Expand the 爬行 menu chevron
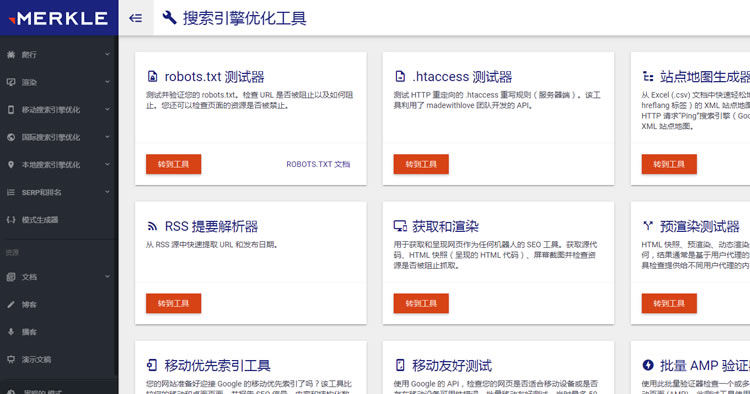This screenshot has width=750, height=394. [x=107, y=55]
